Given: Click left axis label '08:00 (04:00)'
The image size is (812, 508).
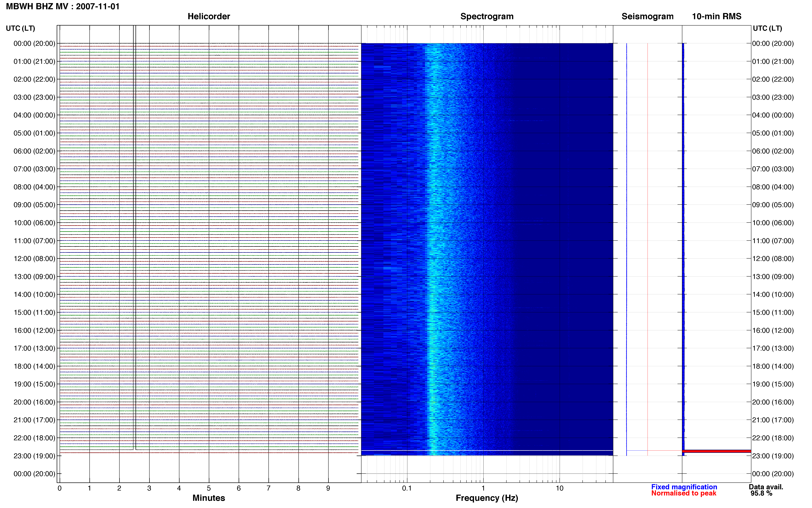Looking at the screenshot, I should (x=34, y=187).
